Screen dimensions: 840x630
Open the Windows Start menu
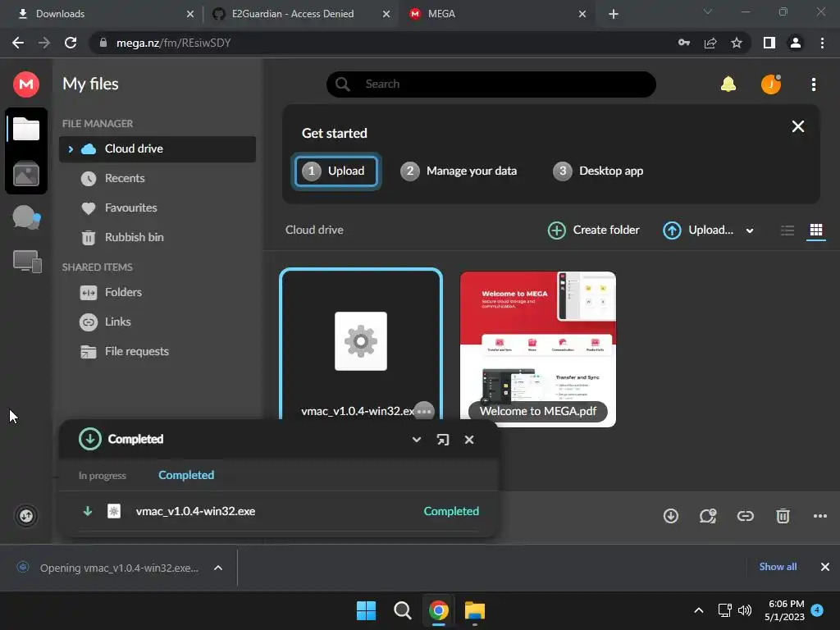pos(367,610)
